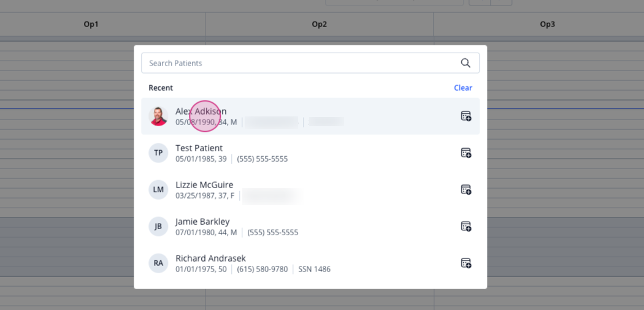Click birthdate 03/25/1987, 37, F
644x310 pixels.
click(205, 195)
